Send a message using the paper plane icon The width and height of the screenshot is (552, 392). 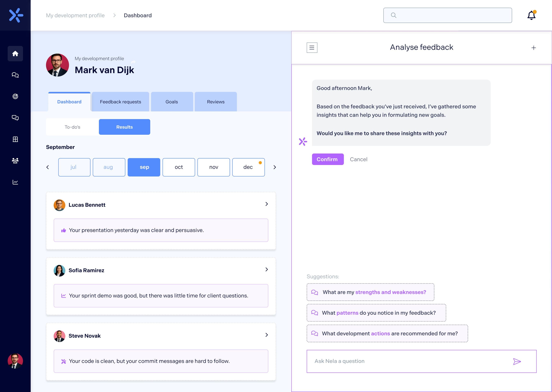[517, 361]
